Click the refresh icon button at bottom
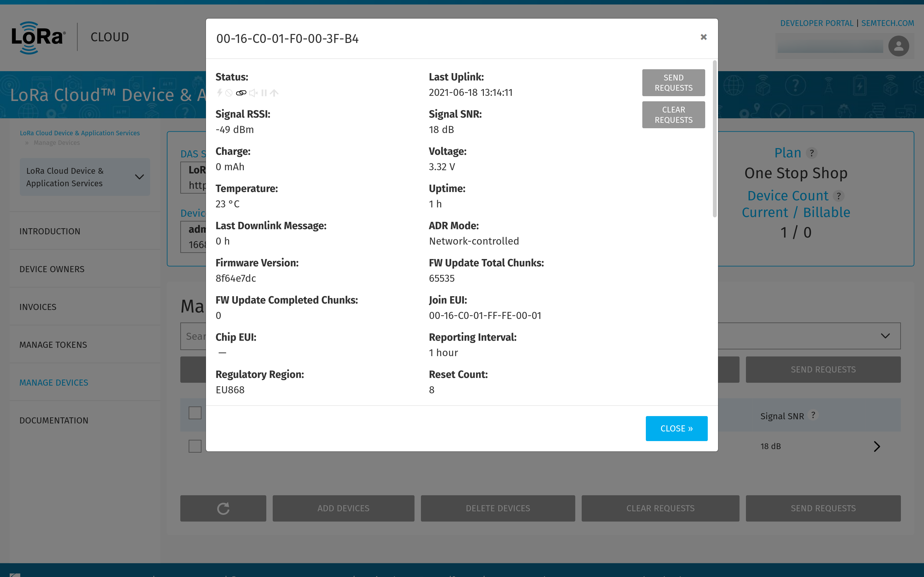Viewport: 924px width, 577px height. click(223, 508)
